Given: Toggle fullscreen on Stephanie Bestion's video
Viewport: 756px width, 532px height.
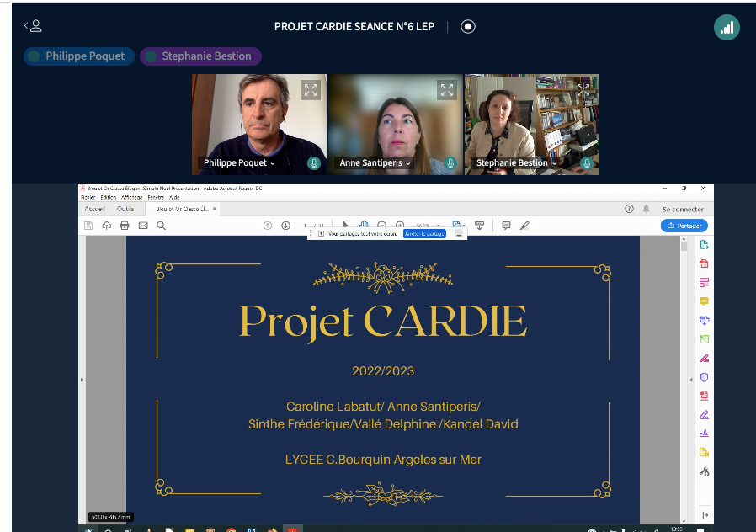Looking at the screenshot, I should coord(583,90).
